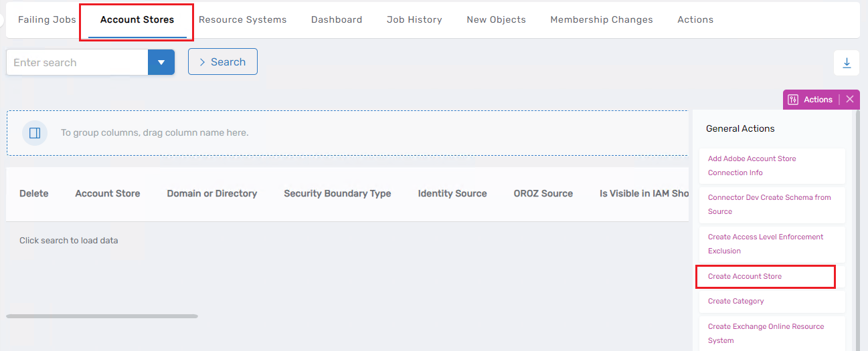Open Create Exchange Online Resource System
This screenshot has width=868, height=351.
pyautogui.click(x=772, y=334)
